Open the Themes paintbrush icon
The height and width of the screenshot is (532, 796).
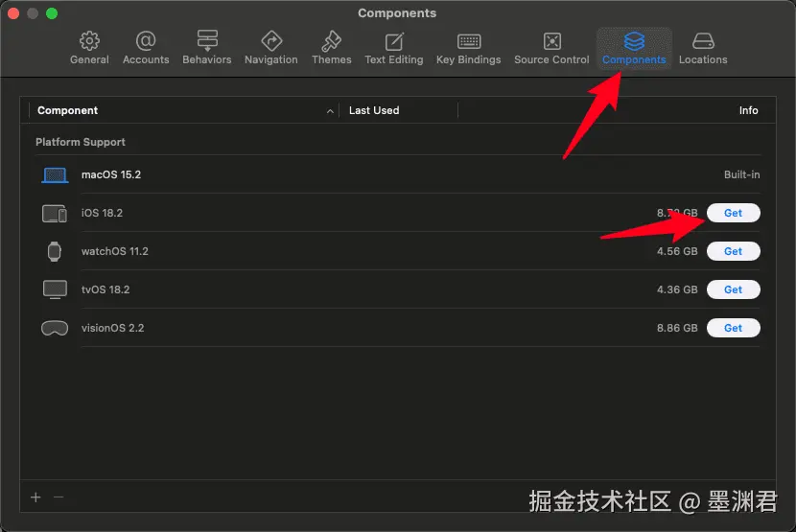pos(332,41)
